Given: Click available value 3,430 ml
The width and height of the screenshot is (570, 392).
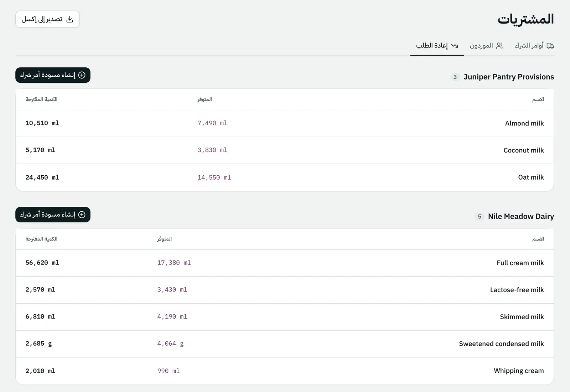Looking at the screenshot, I should click(x=172, y=290).
